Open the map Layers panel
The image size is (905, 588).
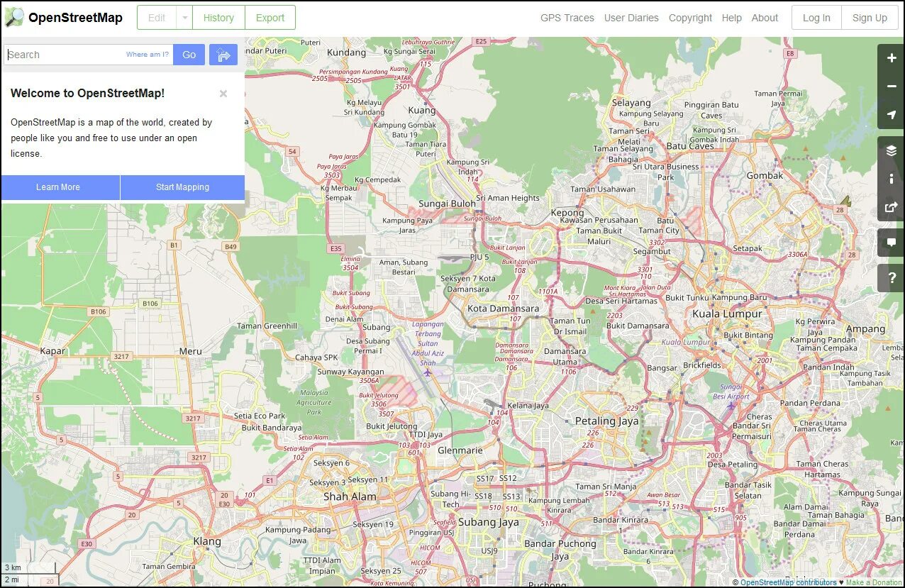tap(892, 150)
